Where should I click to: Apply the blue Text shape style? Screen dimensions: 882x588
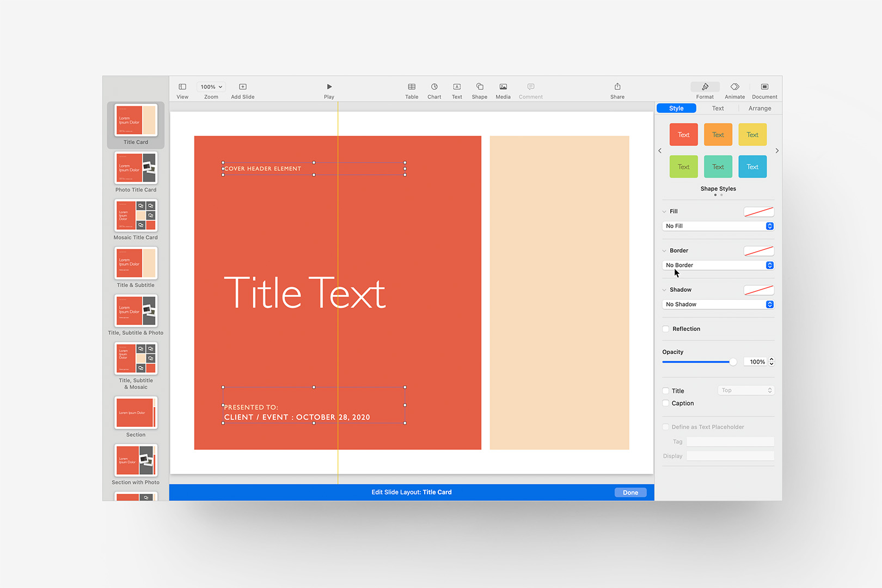[x=752, y=167]
